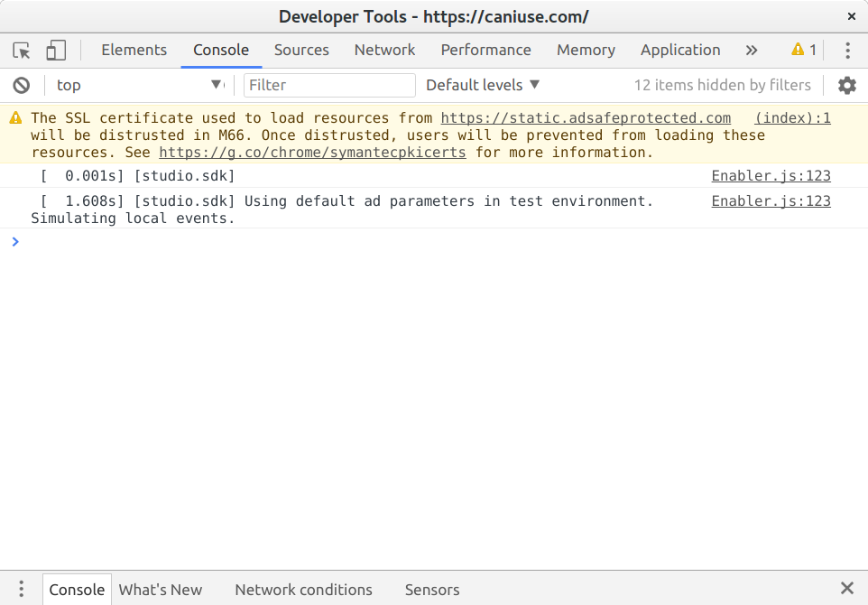This screenshot has height=605, width=868.
Task: Open the DevTools three-dot customize menu
Action: click(847, 51)
